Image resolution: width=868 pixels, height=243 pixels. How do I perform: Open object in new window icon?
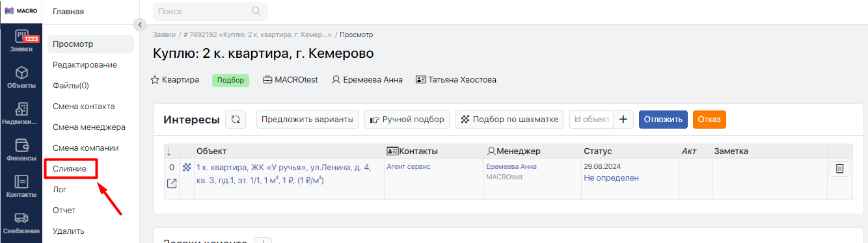point(172,183)
